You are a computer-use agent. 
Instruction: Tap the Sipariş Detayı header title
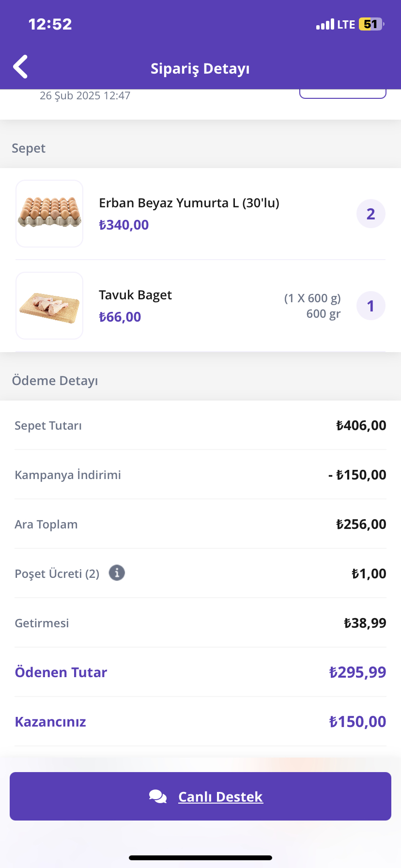(x=200, y=68)
